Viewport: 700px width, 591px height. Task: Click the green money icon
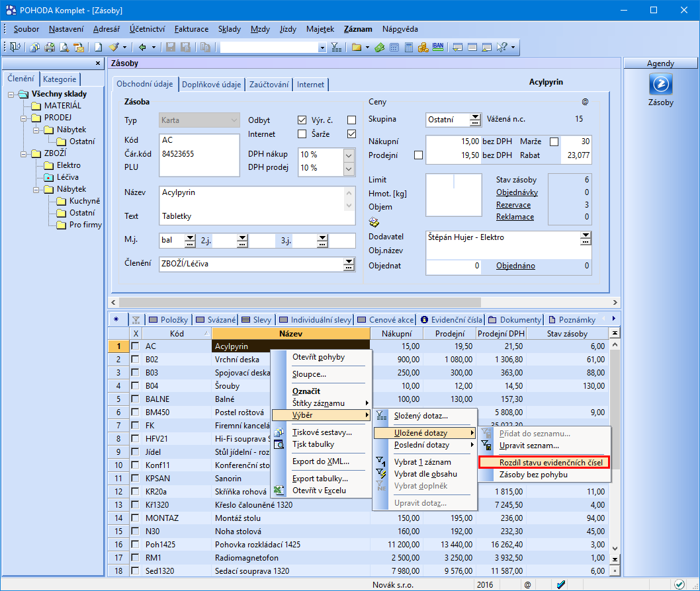coord(380,47)
